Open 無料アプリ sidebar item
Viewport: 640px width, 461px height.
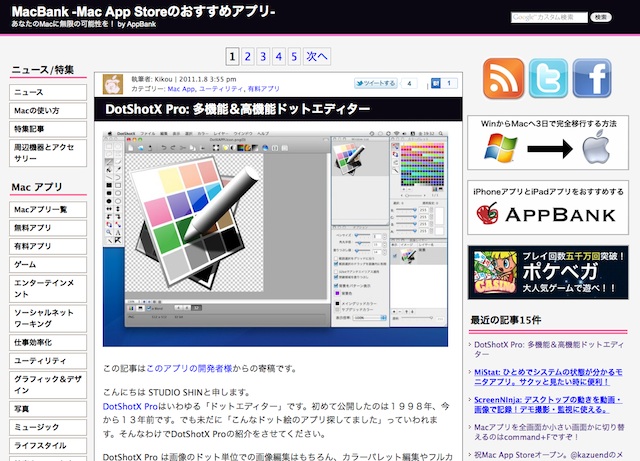pos(48,228)
